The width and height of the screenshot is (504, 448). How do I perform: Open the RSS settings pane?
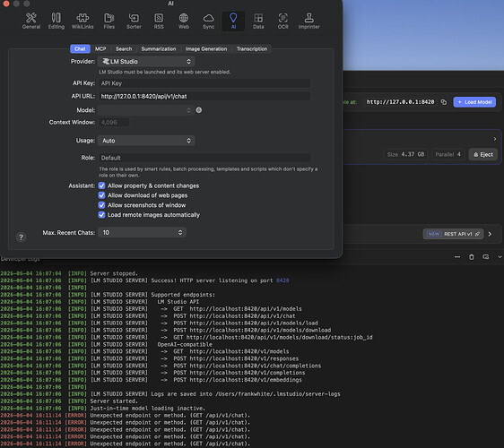159,22
